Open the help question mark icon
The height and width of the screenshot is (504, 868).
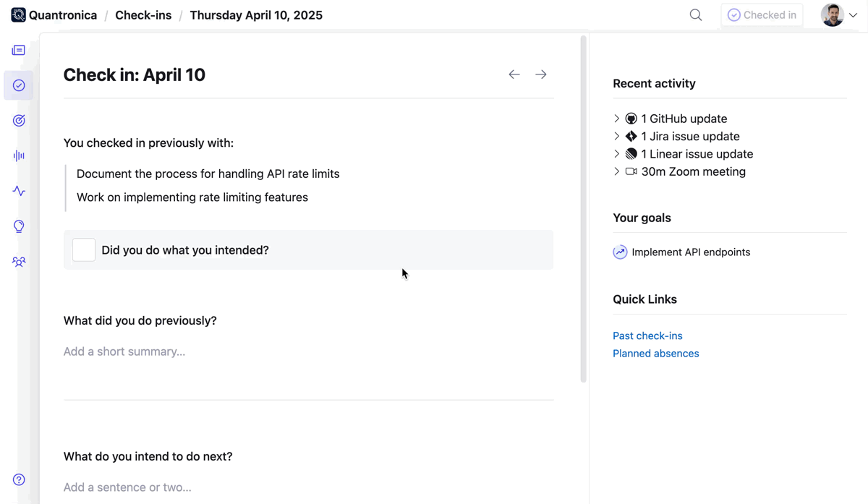[x=19, y=480]
